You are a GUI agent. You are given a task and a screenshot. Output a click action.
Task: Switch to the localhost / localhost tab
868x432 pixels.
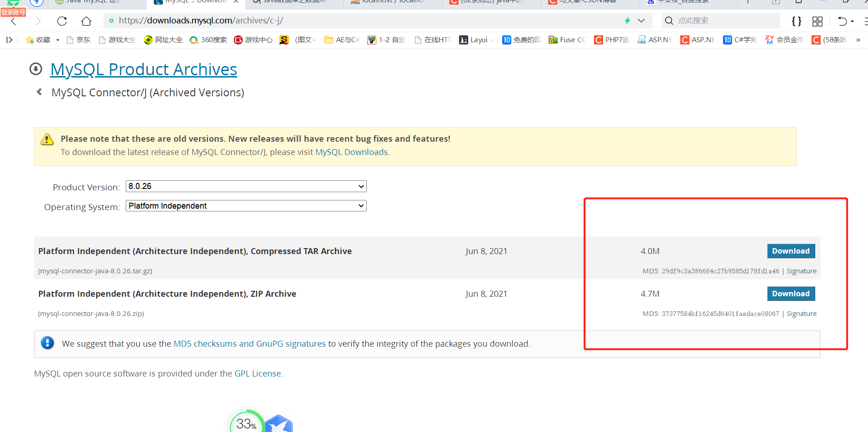click(390, 2)
